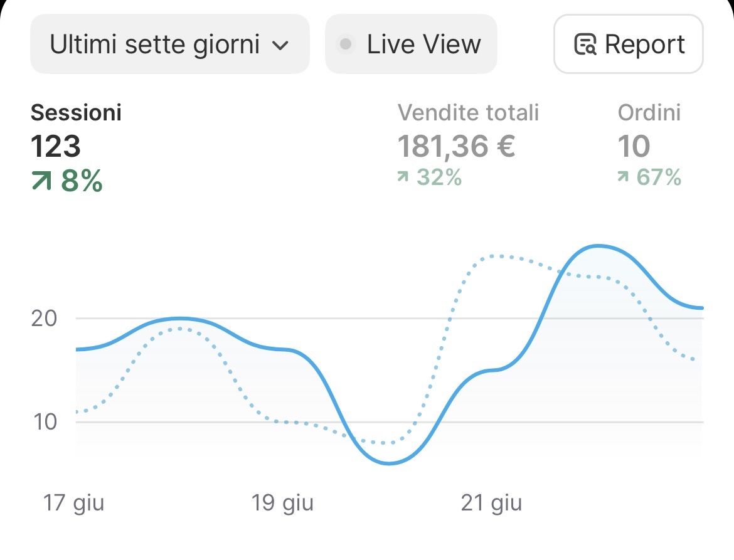734x560 pixels.
Task: Open Live View
Action: pos(411,45)
